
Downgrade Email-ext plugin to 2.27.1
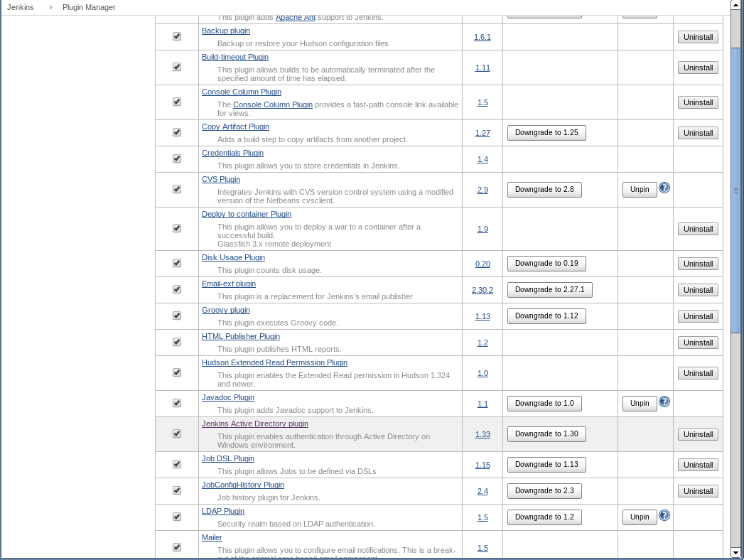tap(550, 289)
